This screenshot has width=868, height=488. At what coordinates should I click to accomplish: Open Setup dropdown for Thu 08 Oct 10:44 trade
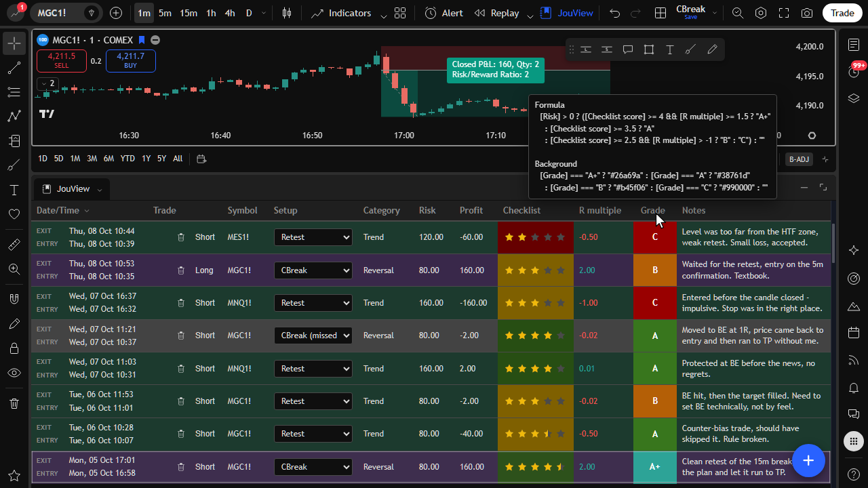pyautogui.click(x=313, y=237)
